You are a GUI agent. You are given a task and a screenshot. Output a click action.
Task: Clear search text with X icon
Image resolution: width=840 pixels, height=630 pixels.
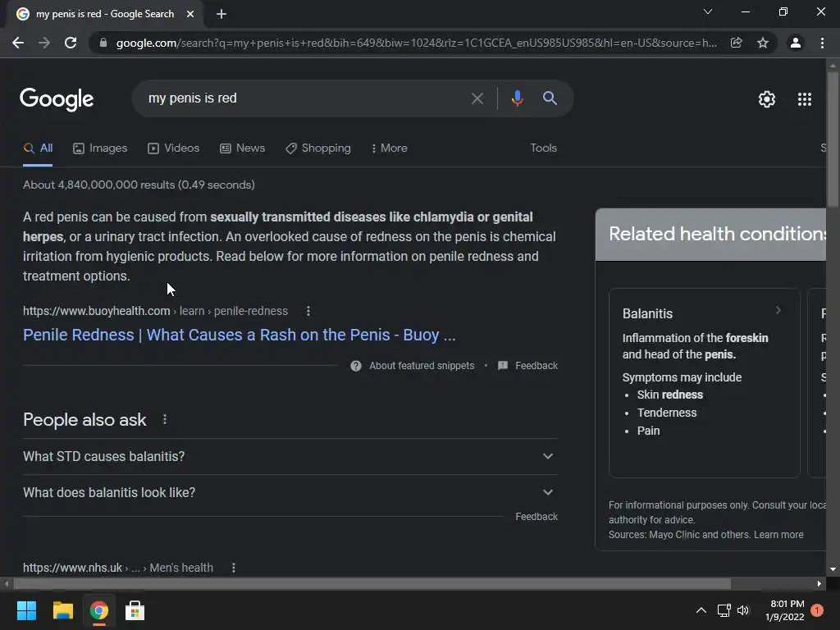click(477, 98)
